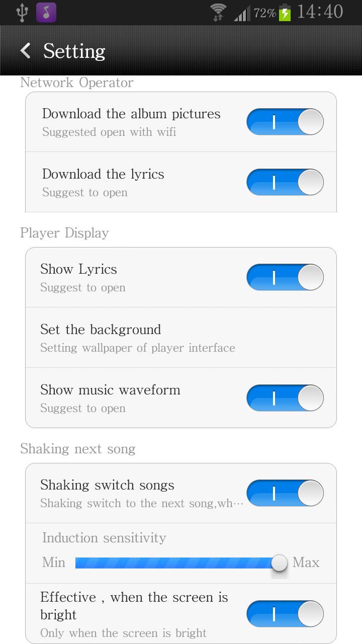Turn off the Download the lyrics switch
Image resolution: width=362 pixels, height=644 pixels.
click(285, 182)
